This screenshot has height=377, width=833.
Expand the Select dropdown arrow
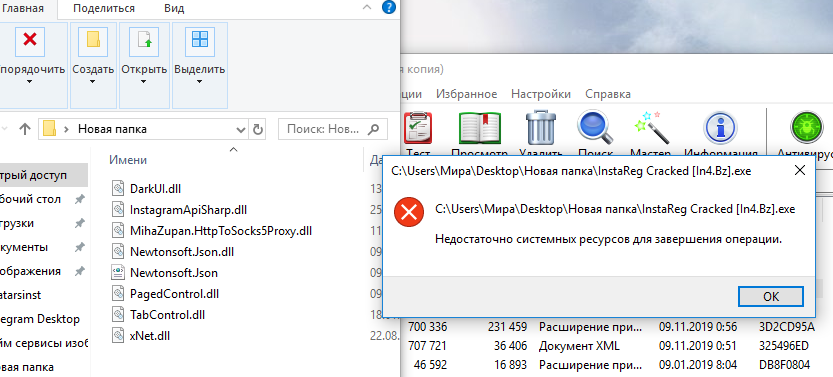200,82
